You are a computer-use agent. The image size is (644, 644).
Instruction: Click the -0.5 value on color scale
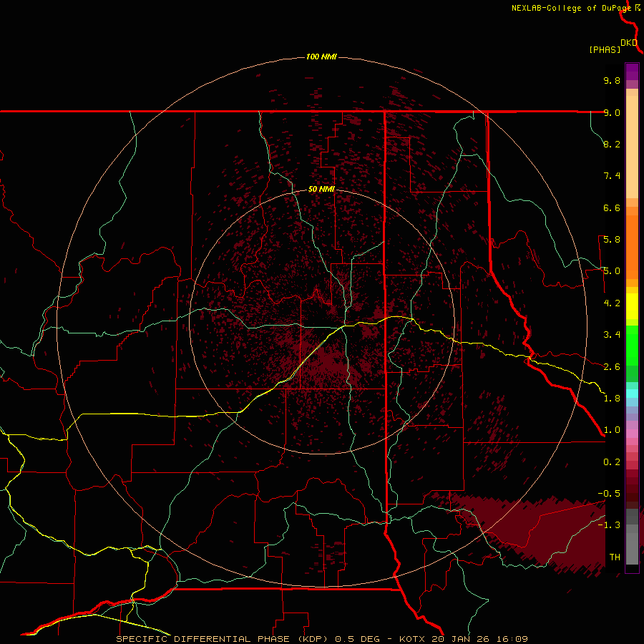pyautogui.click(x=609, y=494)
